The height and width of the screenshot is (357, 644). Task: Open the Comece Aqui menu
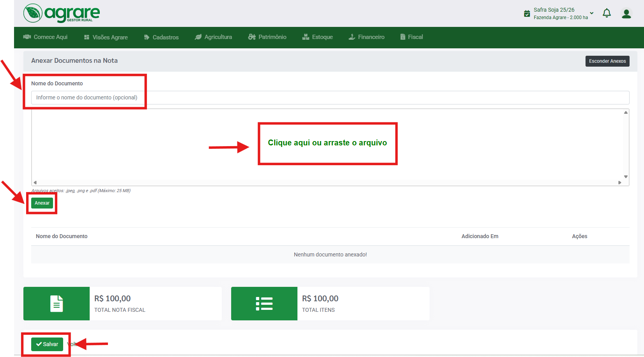[46, 37]
